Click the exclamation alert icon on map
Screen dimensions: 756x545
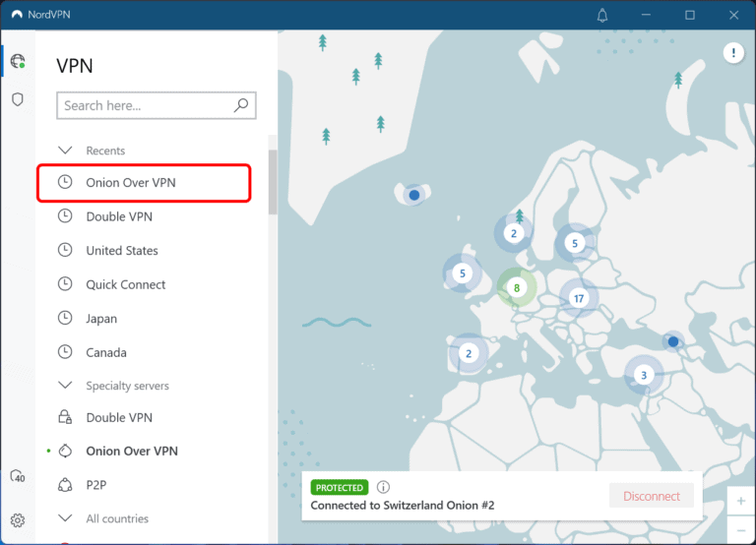pos(733,53)
